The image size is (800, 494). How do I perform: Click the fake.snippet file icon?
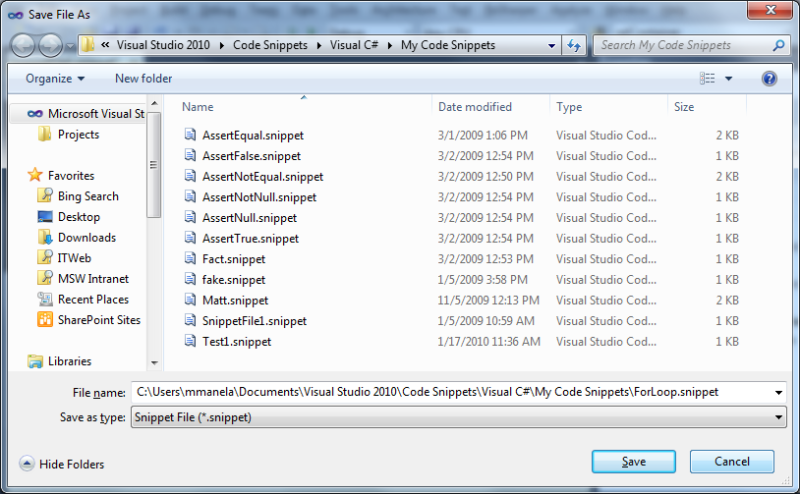[x=190, y=279]
